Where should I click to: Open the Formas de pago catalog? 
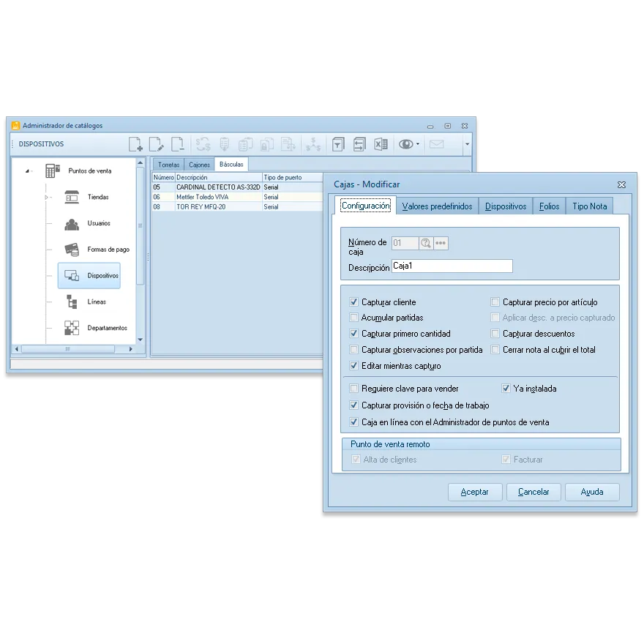coord(108,250)
